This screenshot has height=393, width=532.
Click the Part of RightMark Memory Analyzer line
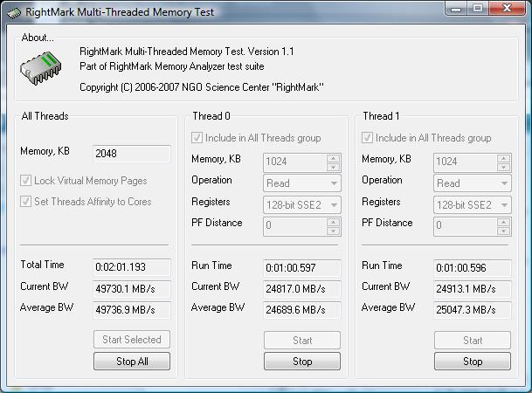click(172, 66)
